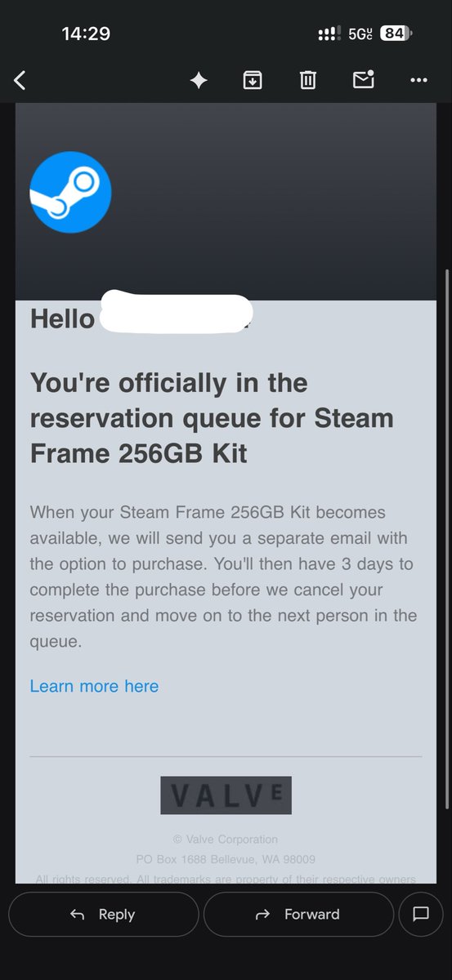Open the Gemini sparkle summarize icon
The image size is (452, 980).
click(x=199, y=80)
